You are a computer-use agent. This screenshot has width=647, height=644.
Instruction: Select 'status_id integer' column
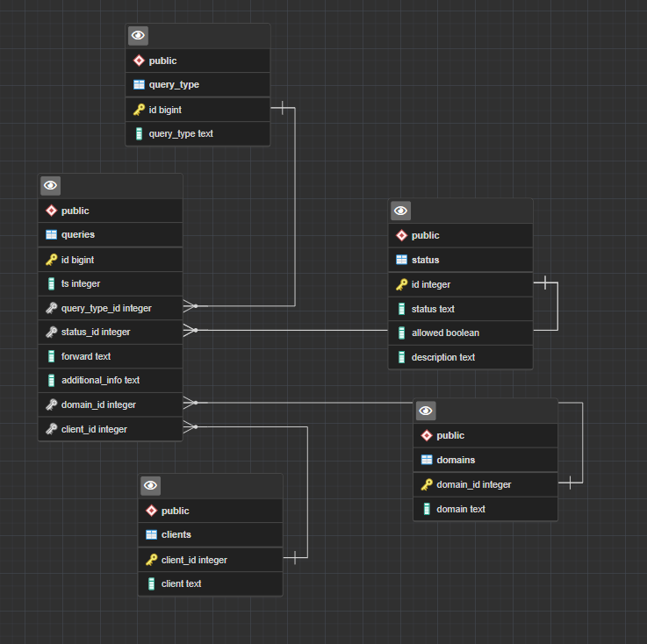pos(110,332)
